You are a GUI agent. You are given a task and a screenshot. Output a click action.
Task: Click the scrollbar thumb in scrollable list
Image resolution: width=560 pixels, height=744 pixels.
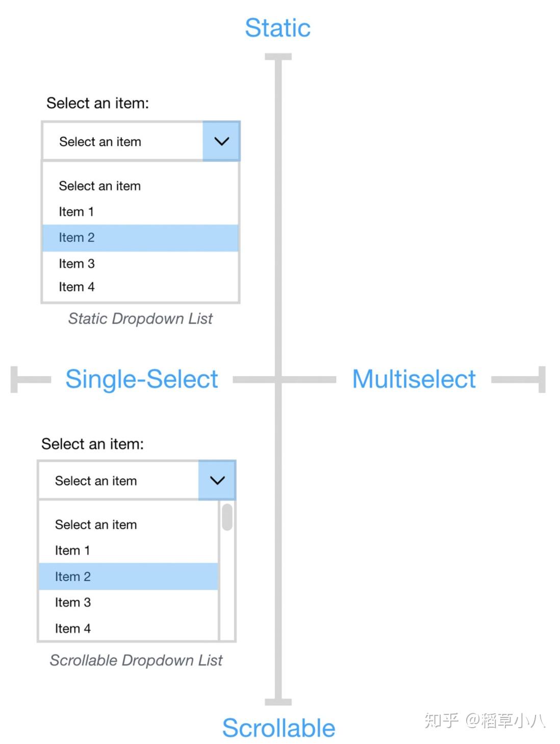[x=227, y=517]
